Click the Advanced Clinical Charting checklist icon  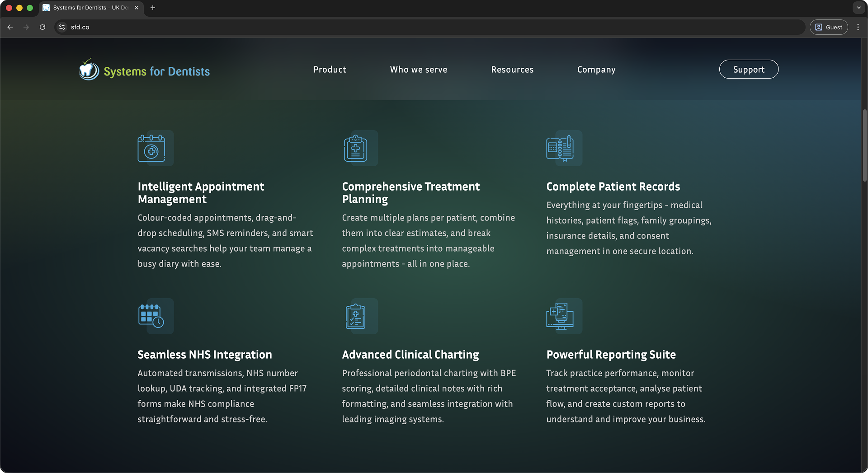tap(356, 316)
